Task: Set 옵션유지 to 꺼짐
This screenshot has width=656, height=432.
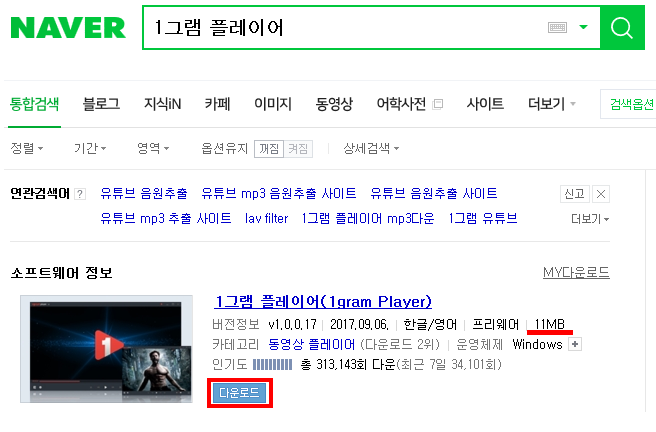Action: tap(269, 149)
